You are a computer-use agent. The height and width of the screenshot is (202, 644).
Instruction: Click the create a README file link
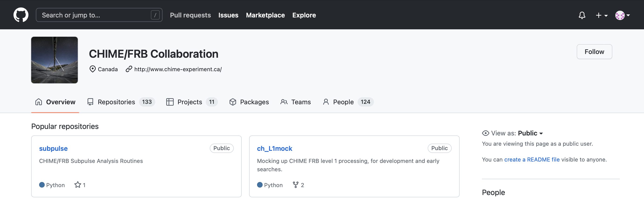(532, 159)
